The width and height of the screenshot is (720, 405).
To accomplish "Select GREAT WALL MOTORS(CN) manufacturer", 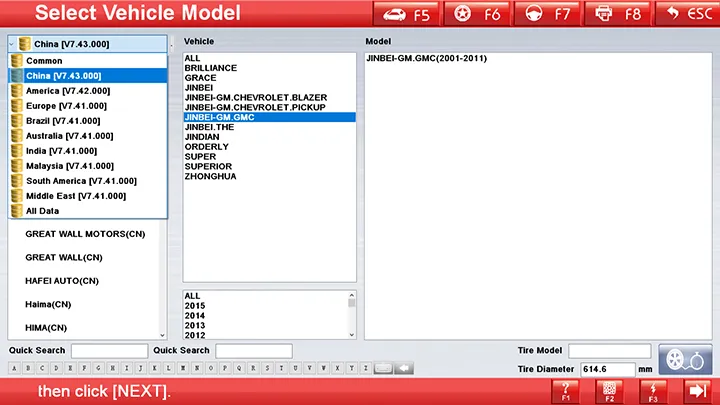I will (x=85, y=234).
